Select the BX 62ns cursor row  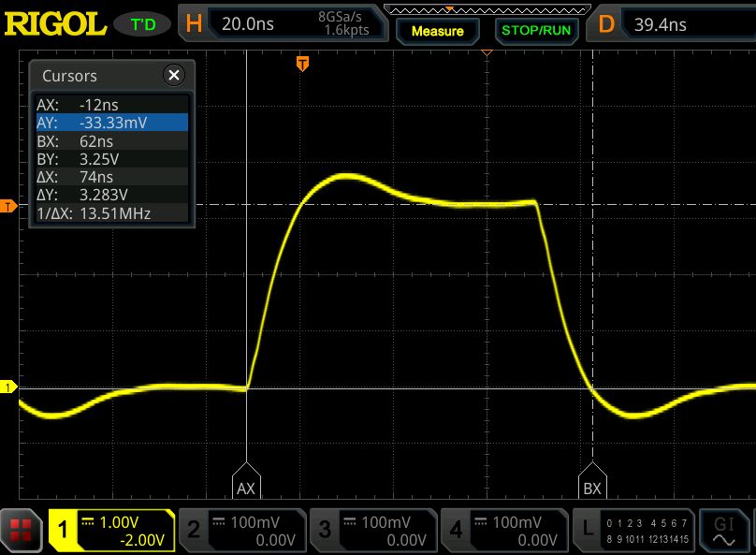(112, 141)
